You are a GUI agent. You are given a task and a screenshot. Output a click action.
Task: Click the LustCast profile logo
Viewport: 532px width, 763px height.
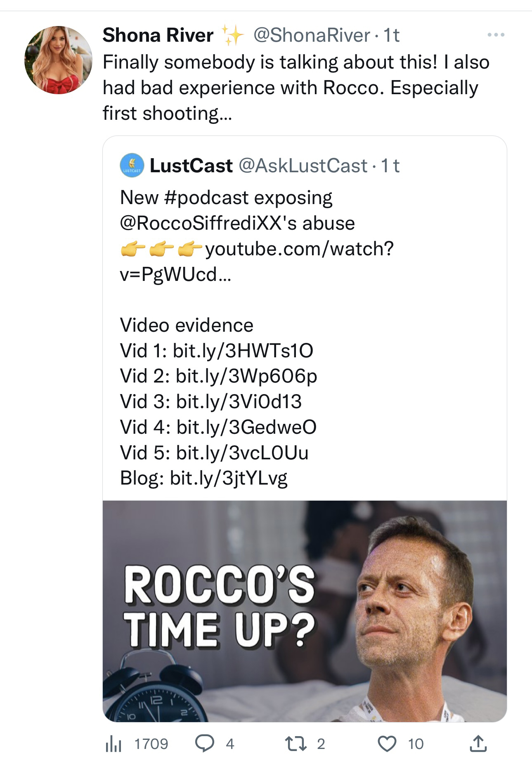[x=132, y=166]
